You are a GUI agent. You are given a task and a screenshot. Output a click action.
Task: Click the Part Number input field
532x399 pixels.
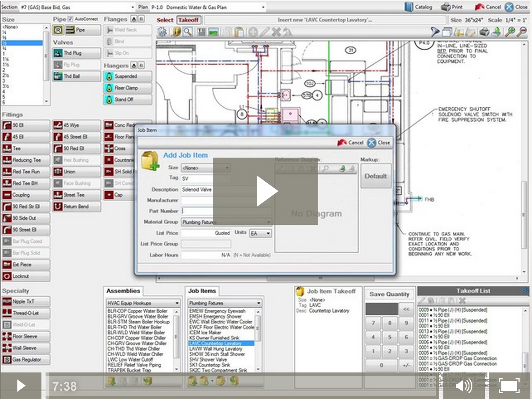tap(226, 211)
